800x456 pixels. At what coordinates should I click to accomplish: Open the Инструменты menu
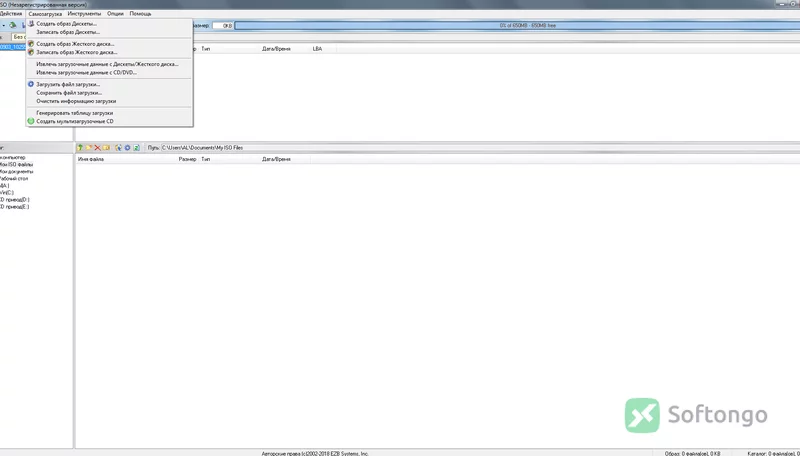point(84,14)
